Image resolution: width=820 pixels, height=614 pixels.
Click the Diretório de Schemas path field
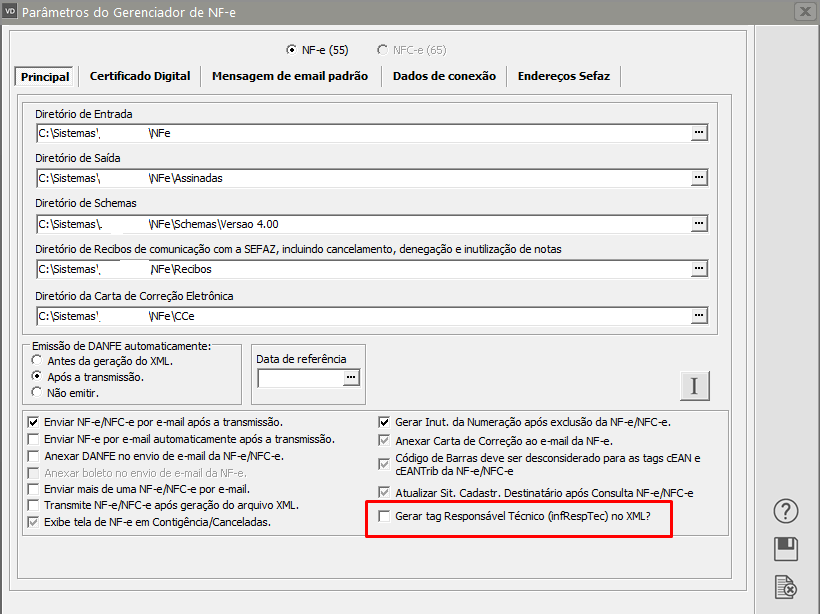[x=360, y=224]
